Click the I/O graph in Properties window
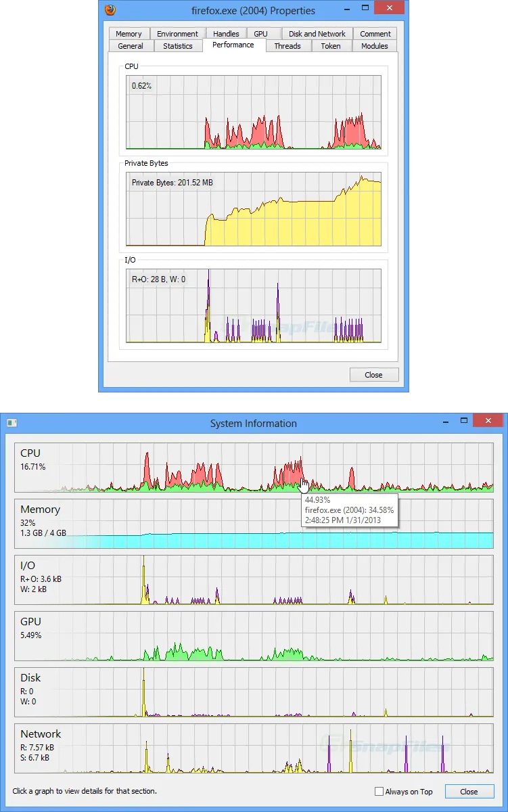 click(254, 306)
